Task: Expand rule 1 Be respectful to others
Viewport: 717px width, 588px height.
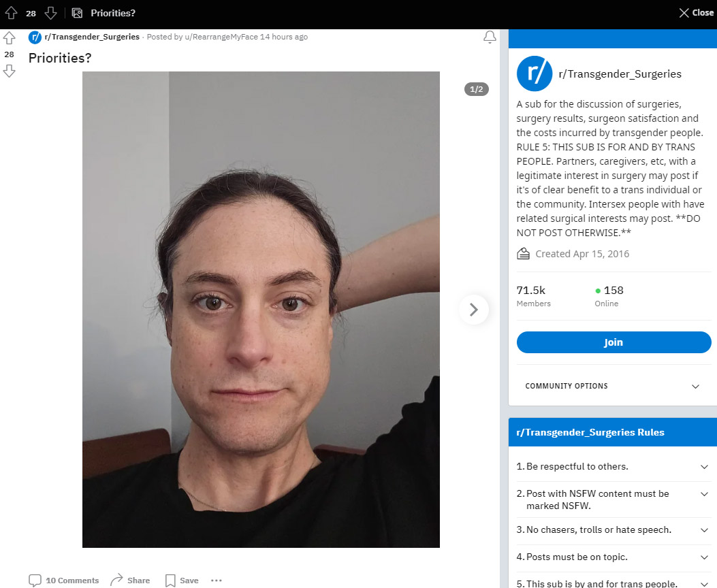Action: [x=612, y=466]
